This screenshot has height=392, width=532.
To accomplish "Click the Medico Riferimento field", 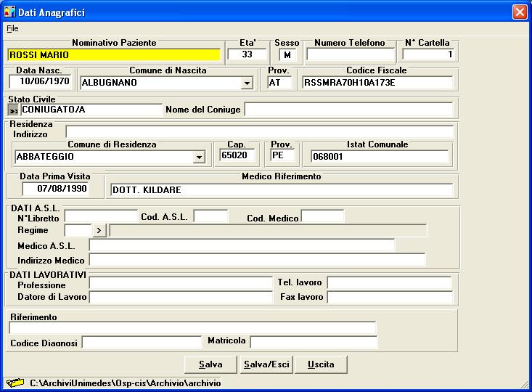I will (280, 190).
